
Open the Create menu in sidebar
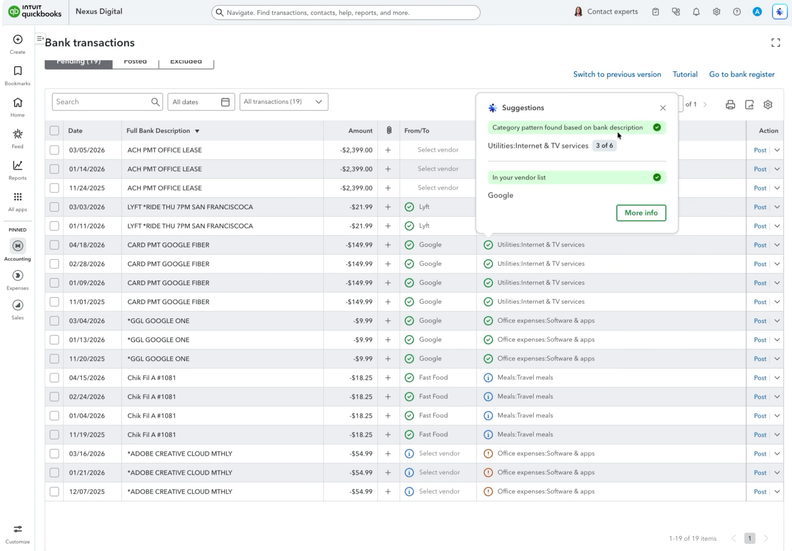[18, 43]
